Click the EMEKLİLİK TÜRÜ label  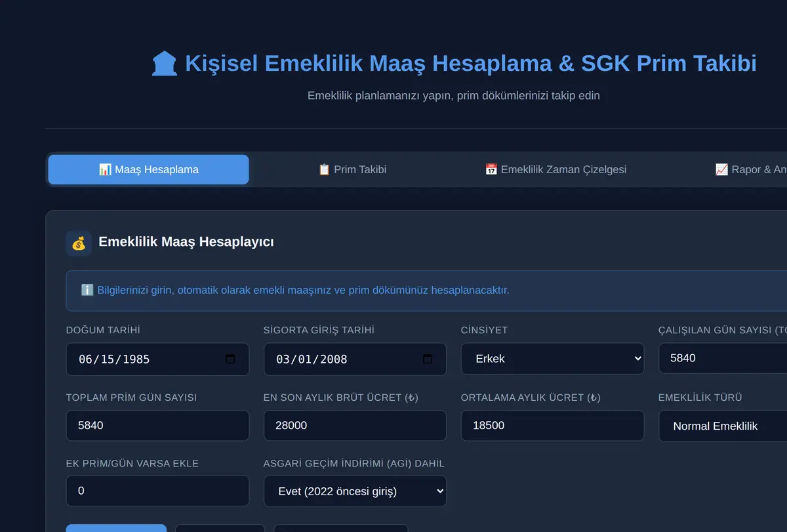(x=700, y=398)
